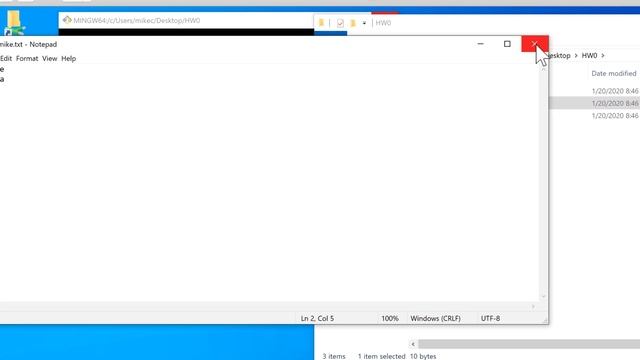Click the 3 items status text in Explorer
Screen dimensions: 640x360
pos(334,356)
